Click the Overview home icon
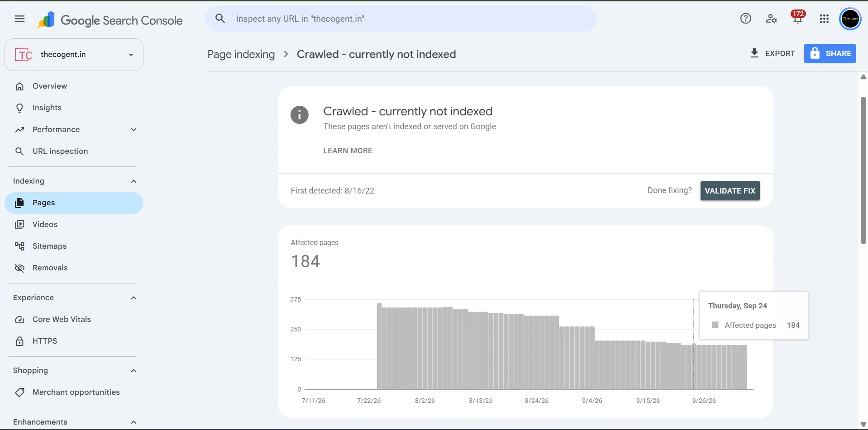The image size is (868, 430). [19, 86]
